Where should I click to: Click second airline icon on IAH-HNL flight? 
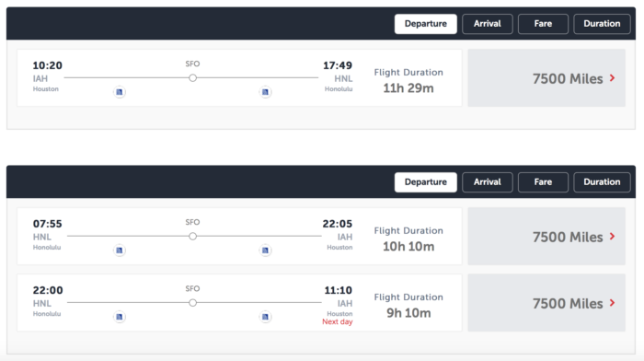coord(265,92)
